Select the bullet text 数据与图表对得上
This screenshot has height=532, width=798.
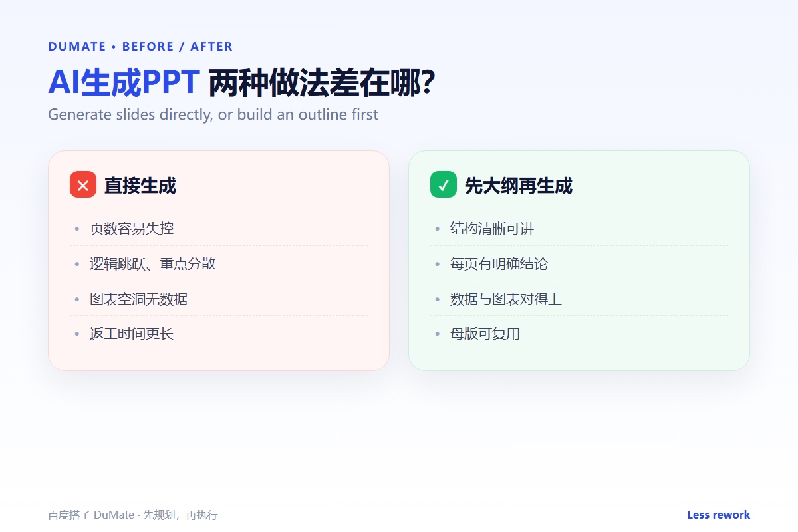[506, 299]
